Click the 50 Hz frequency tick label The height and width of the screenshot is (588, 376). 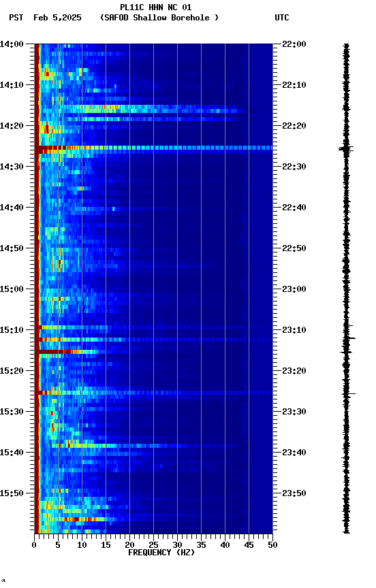(272, 545)
